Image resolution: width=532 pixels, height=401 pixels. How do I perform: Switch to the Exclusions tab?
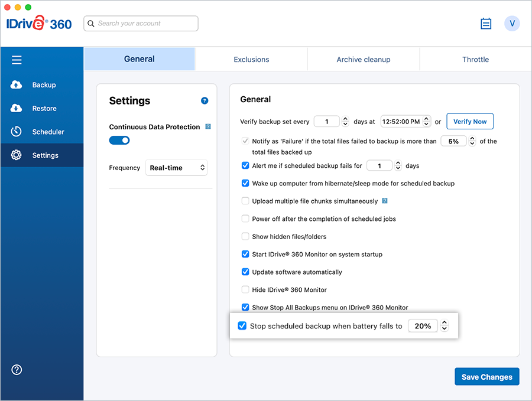pos(251,60)
